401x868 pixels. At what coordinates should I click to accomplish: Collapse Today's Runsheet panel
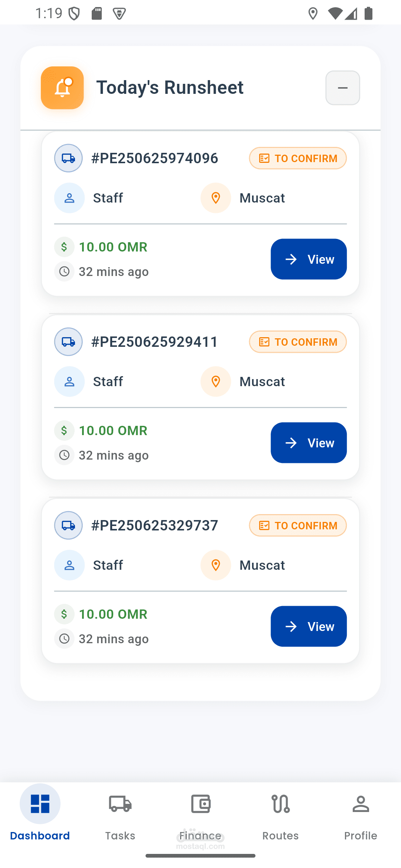click(342, 88)
